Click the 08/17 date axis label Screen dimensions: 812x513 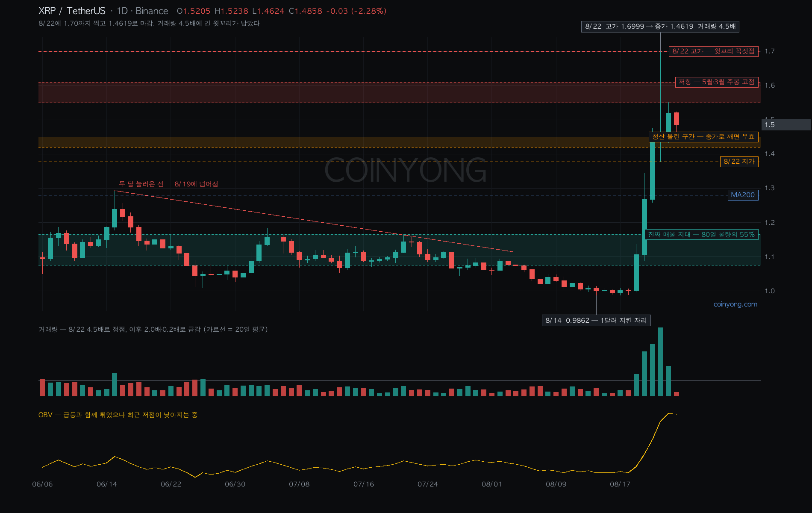(x=620, y=484)
